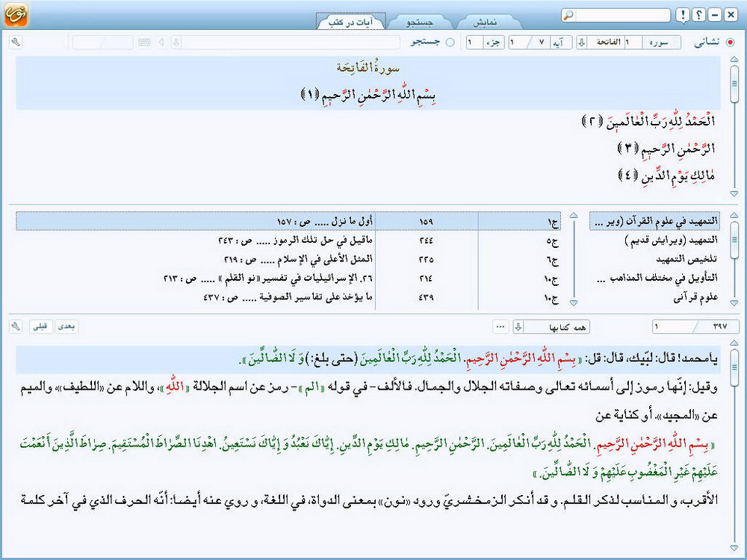Click the highlighted line starting یامحمد! قال: لبّيك
The height and width of the screenshot is (560, 747).
[368, 359]
